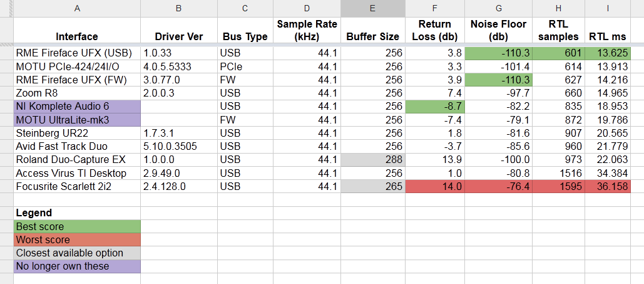Click the purple No longer own these cell

point(77,266)
